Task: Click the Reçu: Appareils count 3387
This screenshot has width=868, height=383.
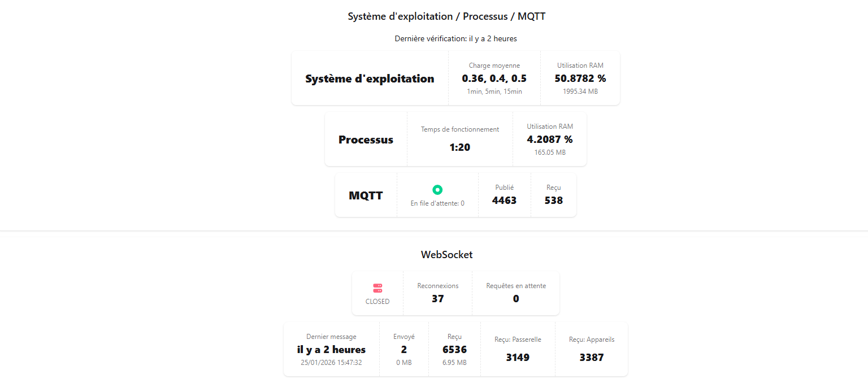Action: 592,358
